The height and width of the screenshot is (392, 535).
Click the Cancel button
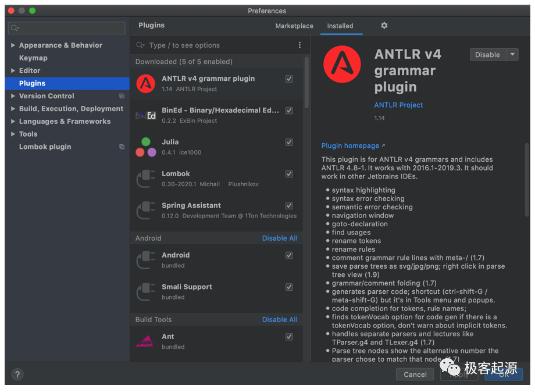click(x=415, y=374)
